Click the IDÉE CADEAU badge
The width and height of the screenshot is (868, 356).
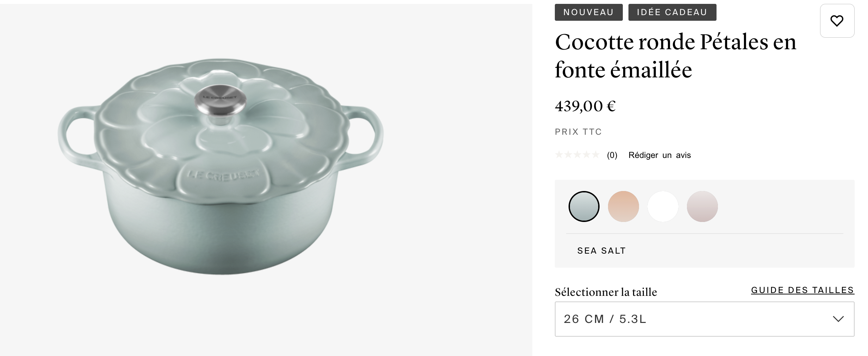pyautogui.click(x=672, y=12)
